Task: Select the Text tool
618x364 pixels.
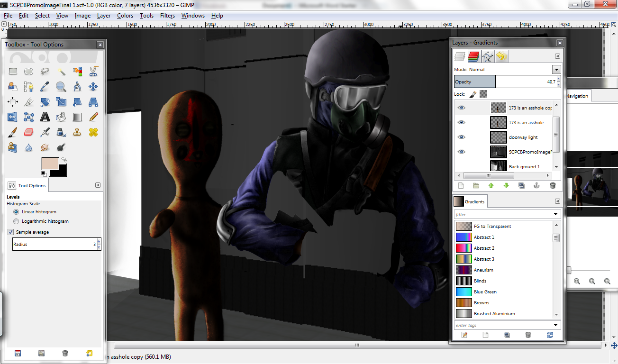Action: click(45, 117)
